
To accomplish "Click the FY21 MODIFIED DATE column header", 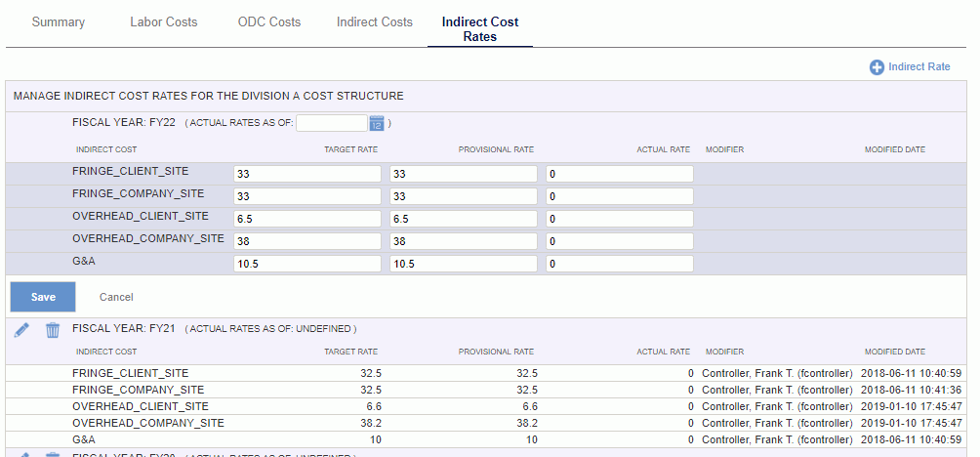I will tap(895, 352).
